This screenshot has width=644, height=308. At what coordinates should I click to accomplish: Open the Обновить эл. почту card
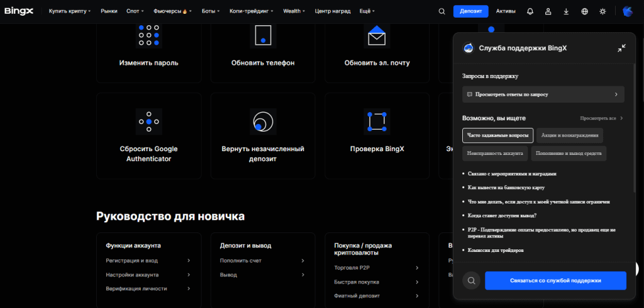377,53
